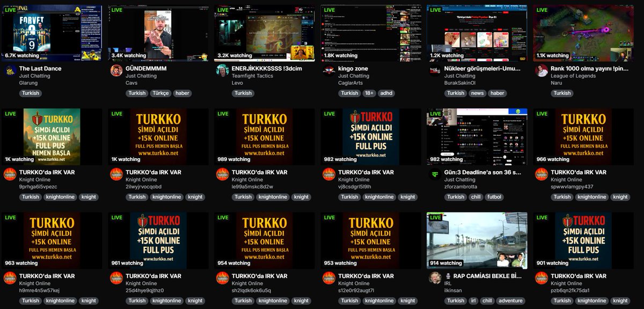Click avatar of channel sh2lqdk6ok6u5q
The height and width of the screenshot is (309, 644).
tap(222, 278)
